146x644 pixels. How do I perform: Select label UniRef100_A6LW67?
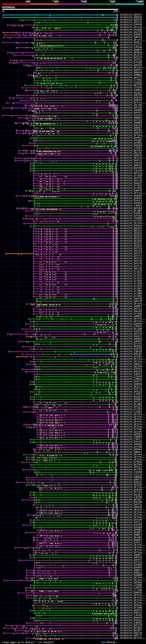[x=131, y=93]
